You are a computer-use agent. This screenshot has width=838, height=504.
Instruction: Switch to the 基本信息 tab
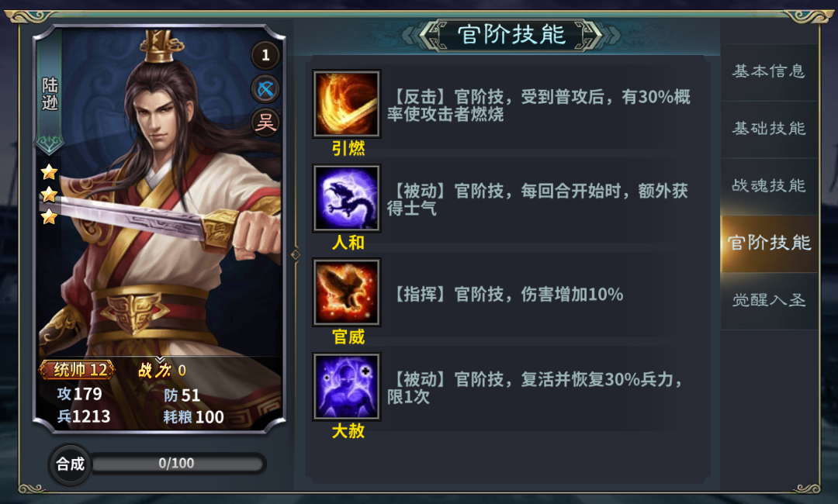coord(769,71)
